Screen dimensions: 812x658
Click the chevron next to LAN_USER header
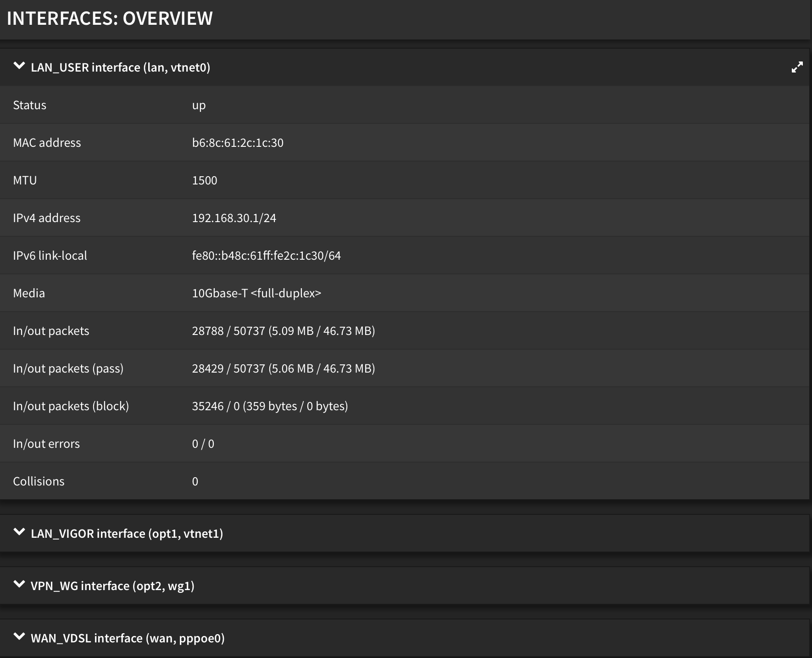[x=19, y=66]
